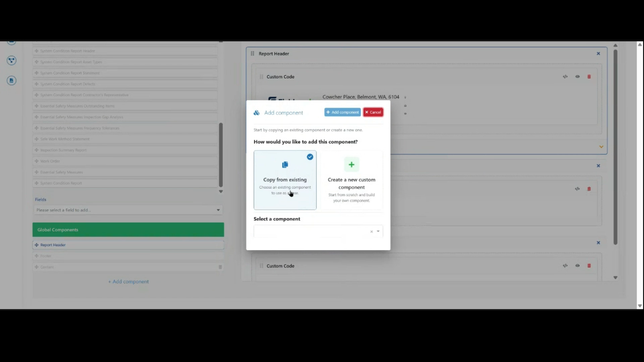Screen dimensions: 644x362
Task: Clear the Select a component field with x
Action: pyautogui.click(x=371, y=232)
